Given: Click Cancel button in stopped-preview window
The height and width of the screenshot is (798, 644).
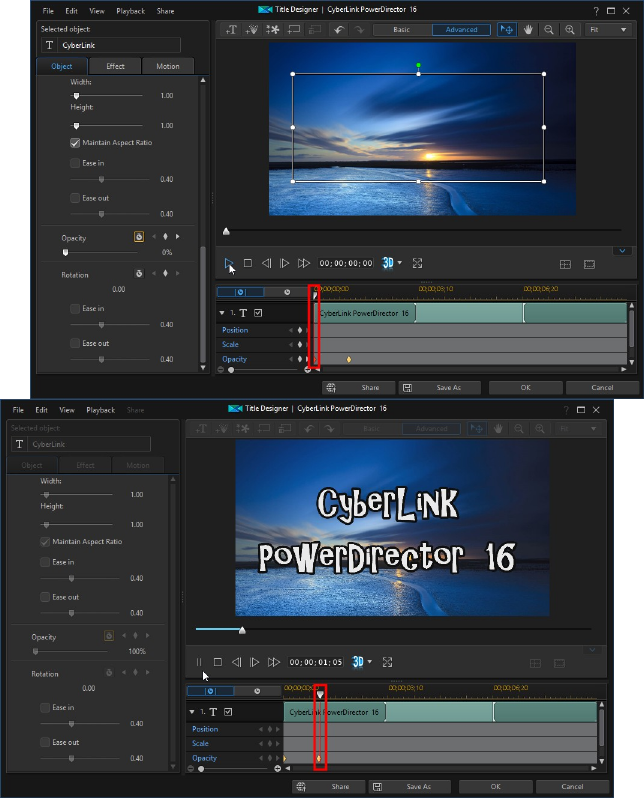Looking at the screenshot, I should point(602,388).
